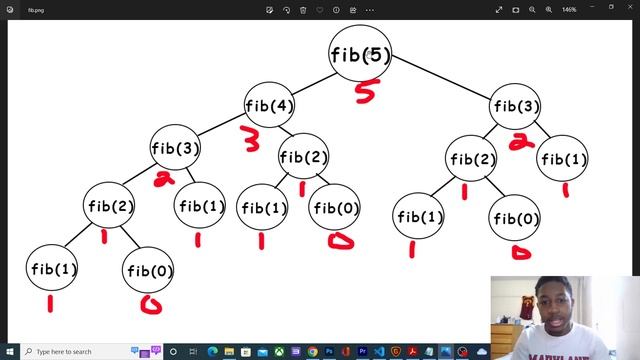This screenshot has width=640, height=360.
Task: Click the Cortana circle icon on the taskbar
Action: tap(173, 351)
